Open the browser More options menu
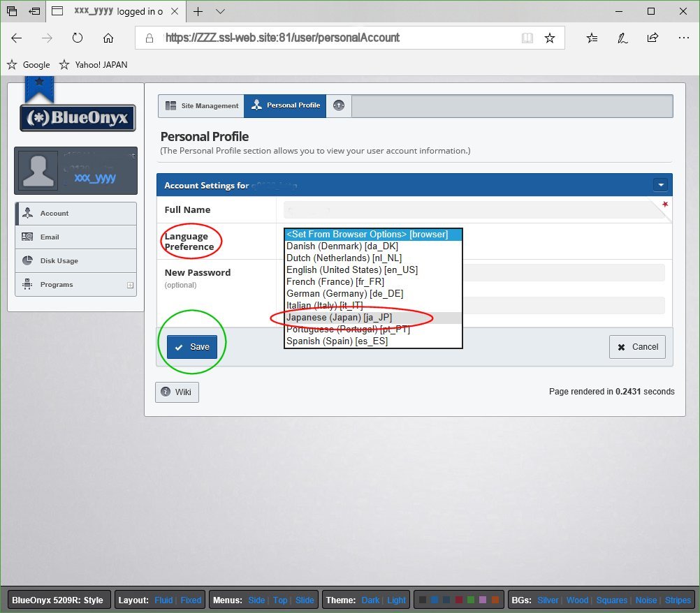Viewport: 700px width, 613px height. [x=683, y=38]
